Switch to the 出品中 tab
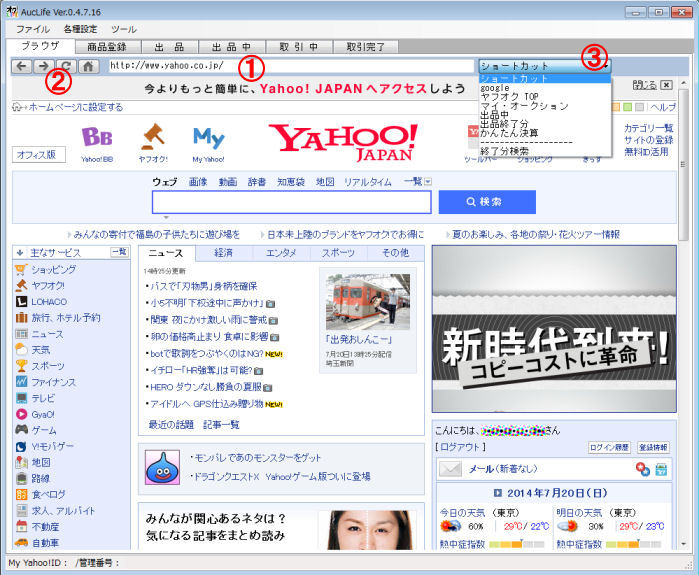The height and width of the screenshot is (575, 699). (x=232, y=47)
